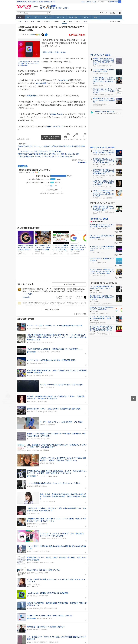The height and width of the screenshot is (644, 138).
Task: Select トップ main navigation tab
Action: [x=20, y=17]
